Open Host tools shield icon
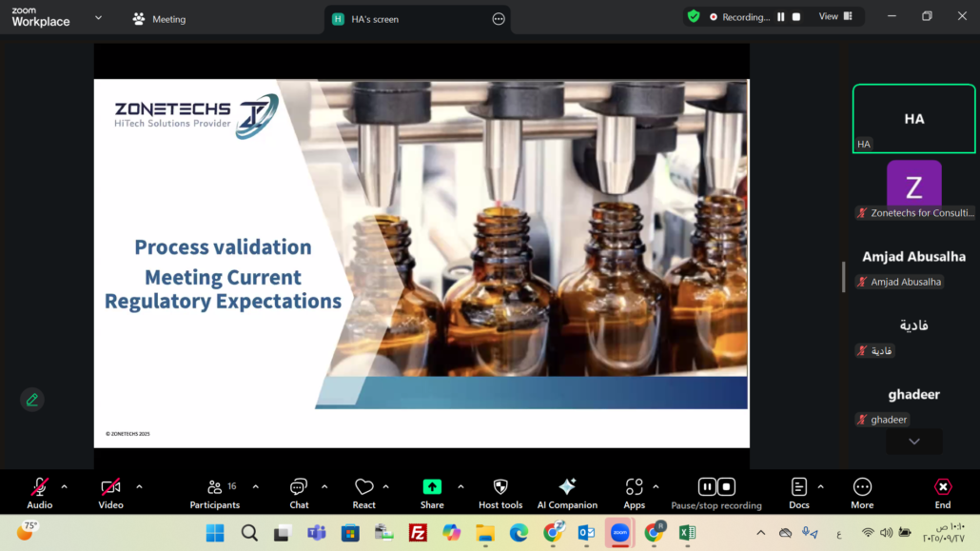The image size is (980, 551). point(500,492)
